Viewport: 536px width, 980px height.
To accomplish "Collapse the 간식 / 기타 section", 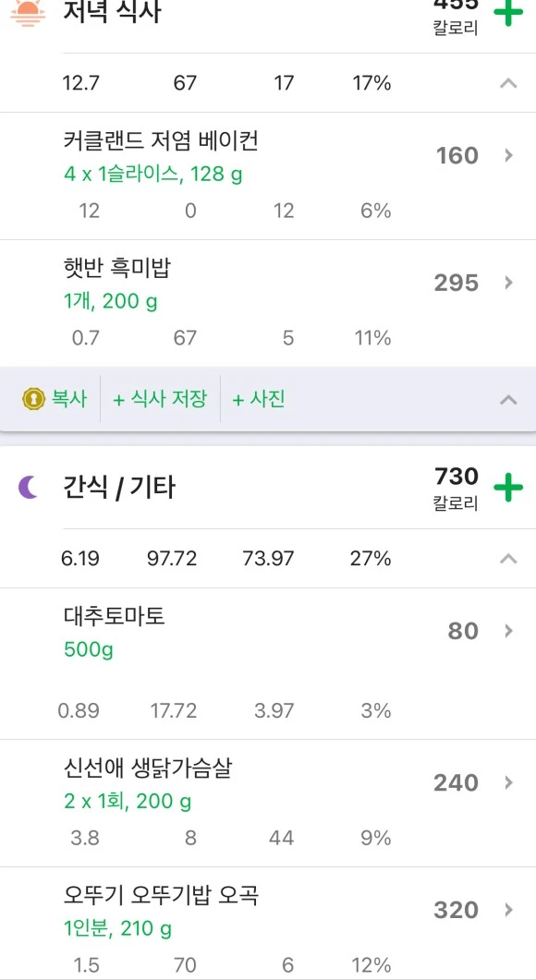I will [x=507, y=558].
